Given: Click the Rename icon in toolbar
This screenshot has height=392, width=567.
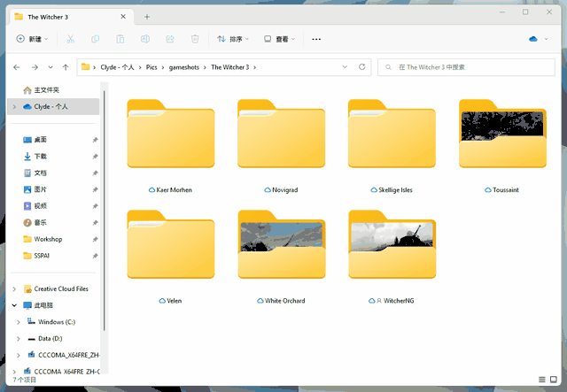Looking at the screenshot, I should [x=145, y=39].
